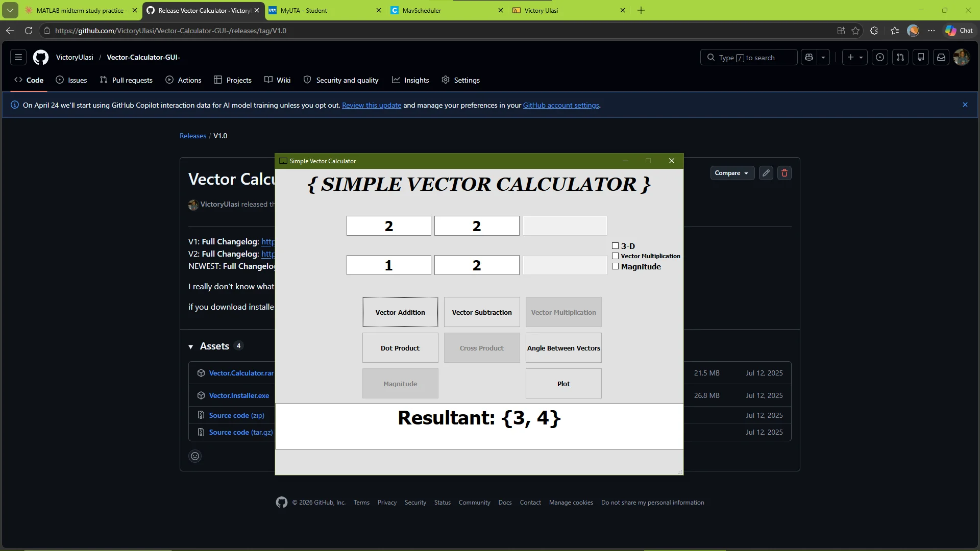
Task: Dismiss the Copilot data notice banner
Action: coord(965,105)
